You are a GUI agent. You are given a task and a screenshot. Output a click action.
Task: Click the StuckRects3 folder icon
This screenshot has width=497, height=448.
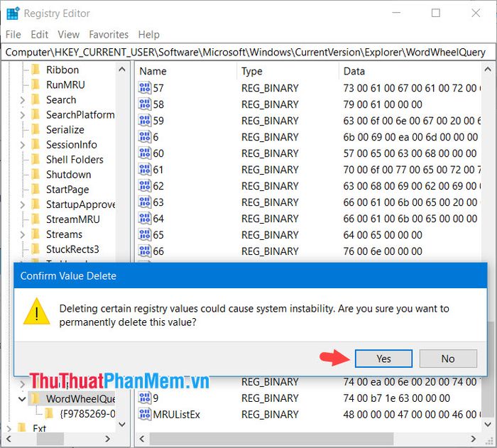click(x=35, y=249)
